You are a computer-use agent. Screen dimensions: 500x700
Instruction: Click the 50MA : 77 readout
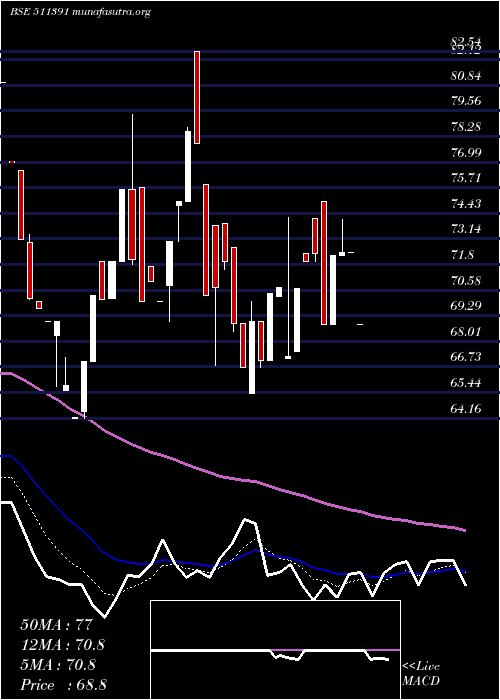pyautogui.click(x=56, y=624)
